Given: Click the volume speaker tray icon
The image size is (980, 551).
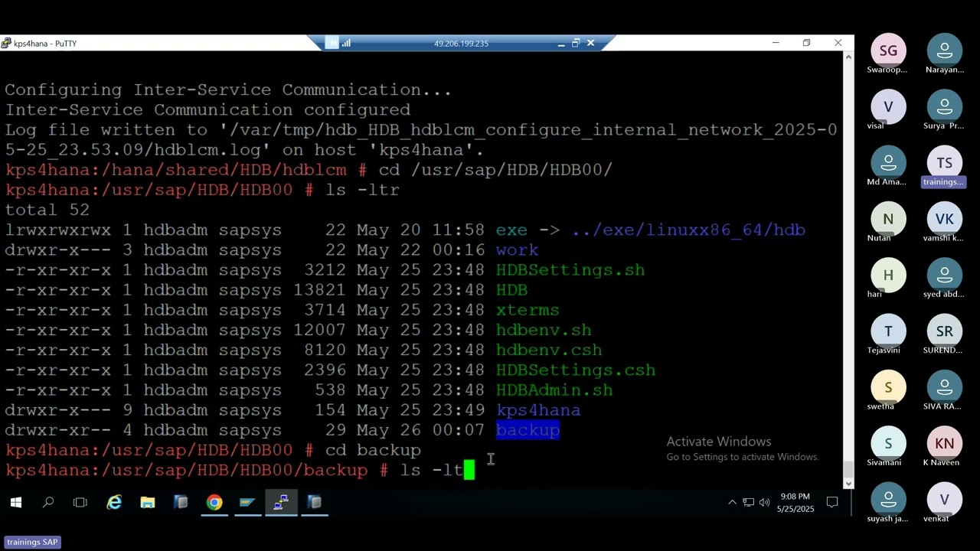Looking at the screenshot, I should (x=764, y=503).
